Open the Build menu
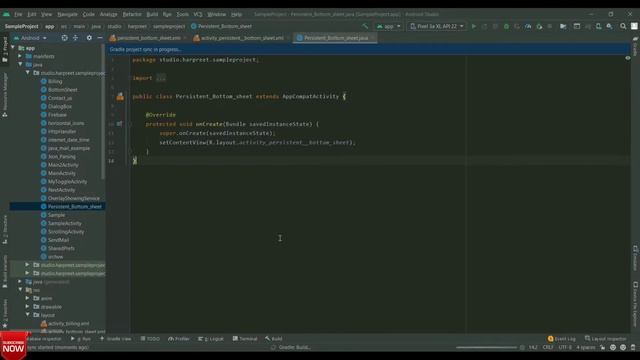The image size is (640, 360). click(x=152, y=14)
